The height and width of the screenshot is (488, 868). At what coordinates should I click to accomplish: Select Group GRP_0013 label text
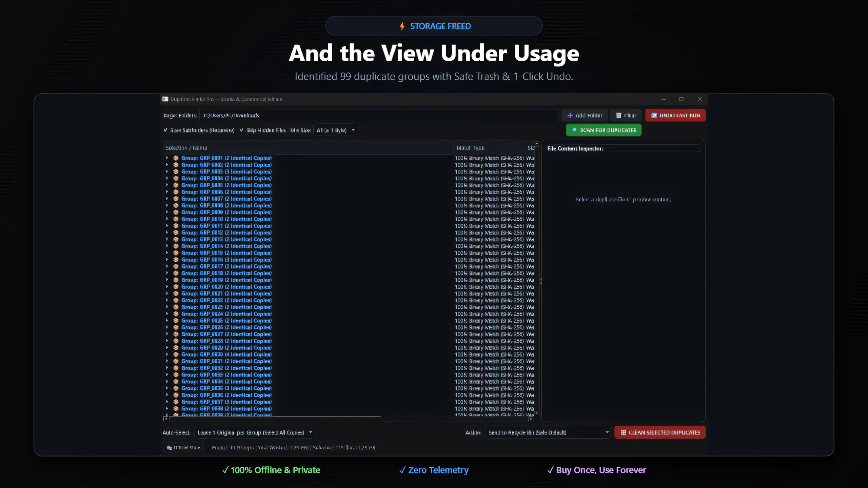(226, 239)
